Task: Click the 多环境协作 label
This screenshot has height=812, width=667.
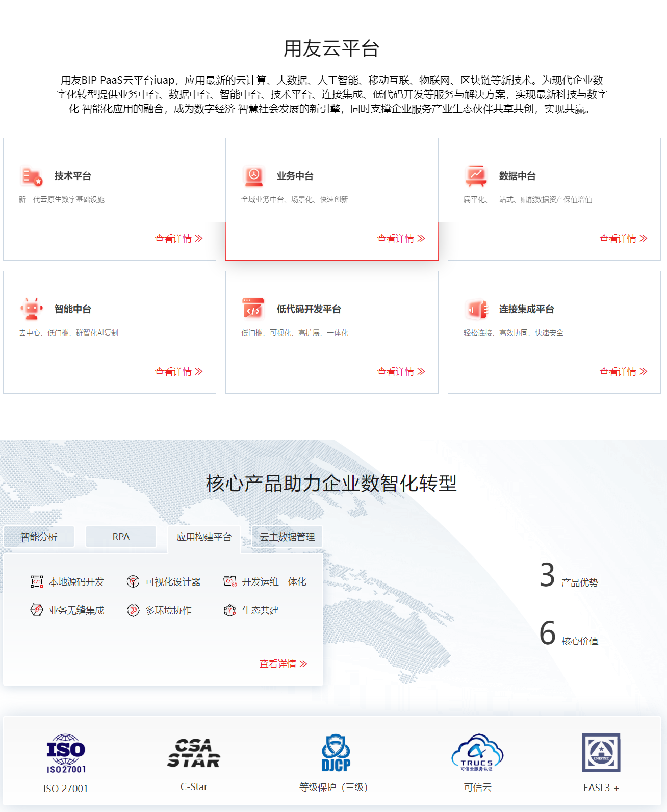Action: click(169, 611)
